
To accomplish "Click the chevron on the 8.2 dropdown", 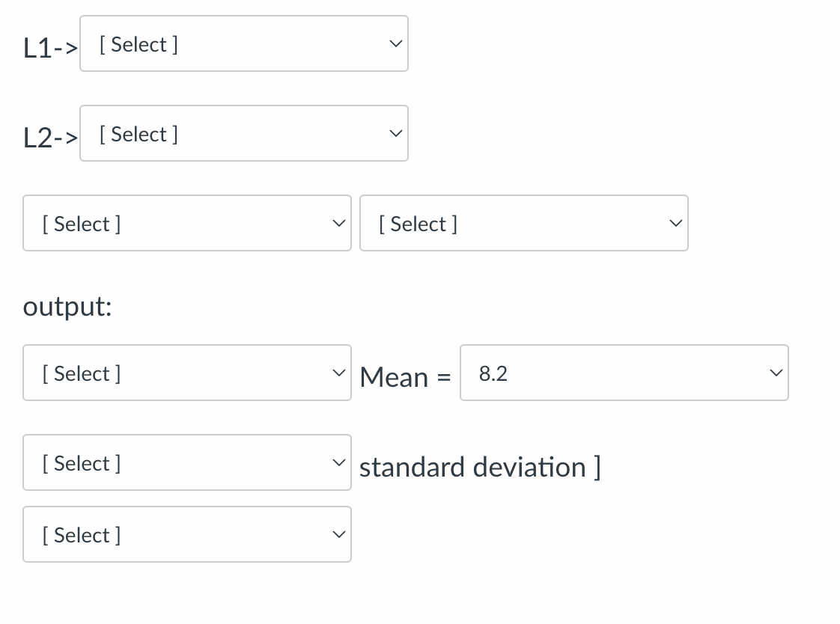I will click(x=776, y=373).
